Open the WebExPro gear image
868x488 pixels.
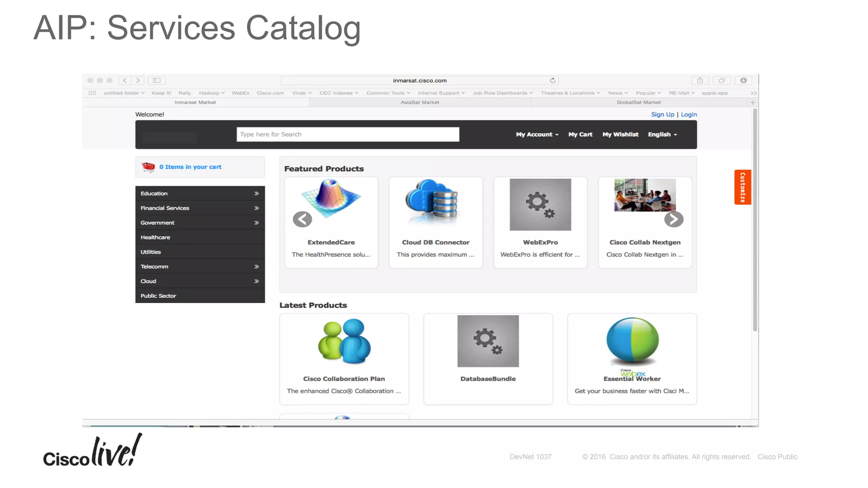click(540, 205)
